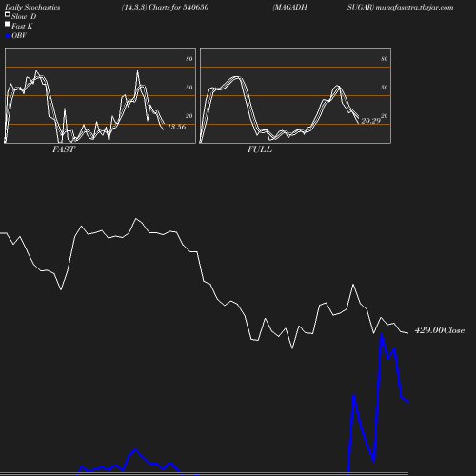Click the 'Slow D' legend label
This screenshot has height=476, width=476.
(x=24, y=16)
